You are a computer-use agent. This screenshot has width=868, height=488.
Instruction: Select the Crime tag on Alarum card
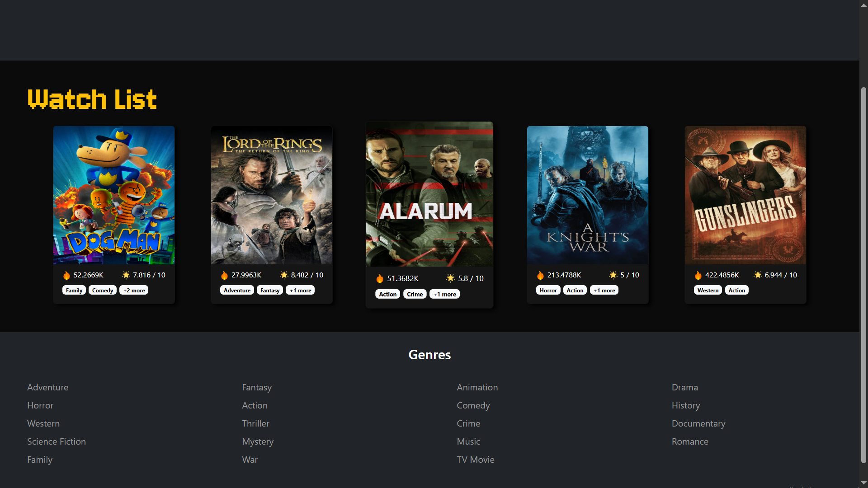tap(415, 294)
